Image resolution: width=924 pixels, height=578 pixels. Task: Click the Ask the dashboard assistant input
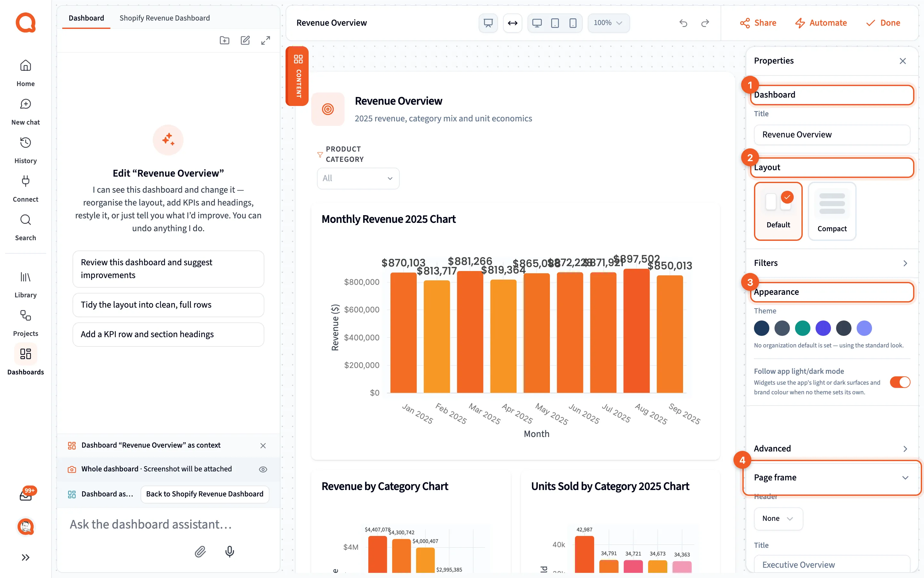coord(168,524)
